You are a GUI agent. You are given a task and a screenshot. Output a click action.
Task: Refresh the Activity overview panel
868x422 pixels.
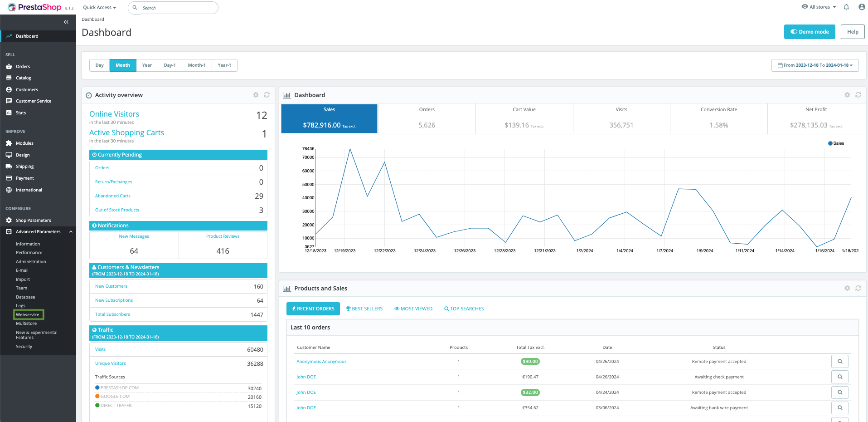(267, 95)
